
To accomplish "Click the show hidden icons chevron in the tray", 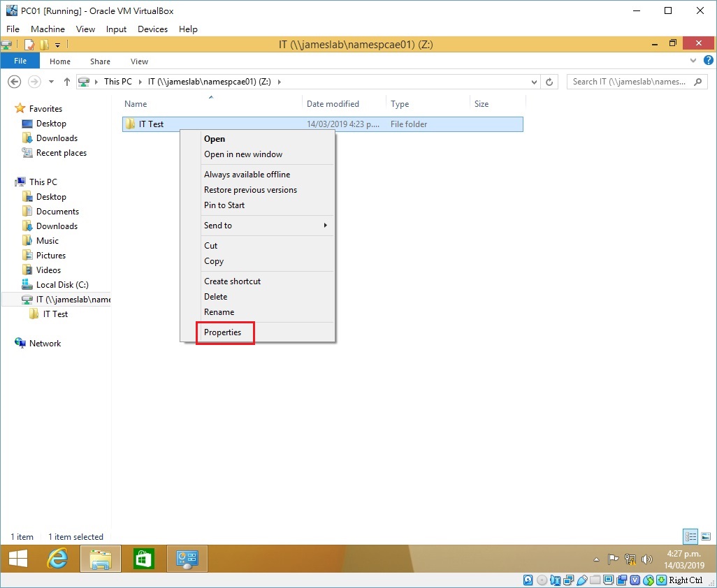I will pos(596,559).
